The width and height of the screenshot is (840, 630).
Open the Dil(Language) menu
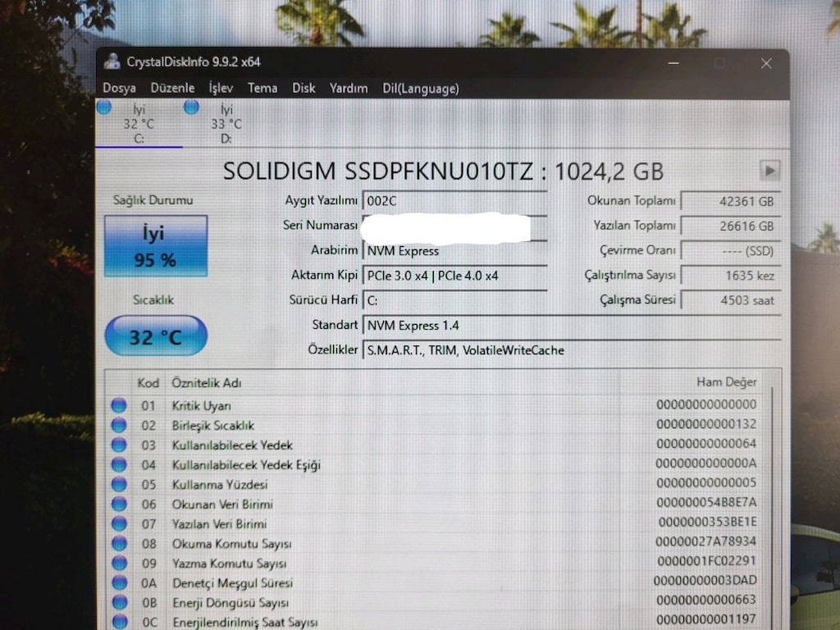pyautogui.click(x=421, y=89)
